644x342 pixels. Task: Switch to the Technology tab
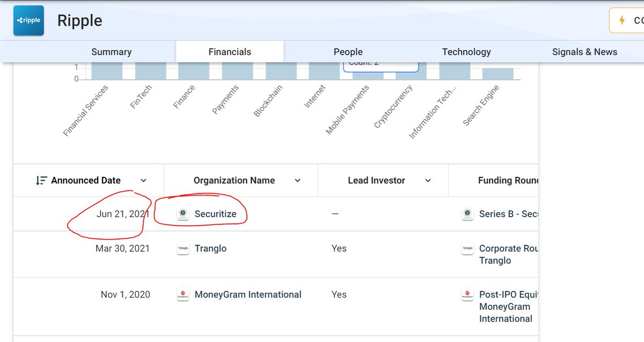(x=466, y=52)
